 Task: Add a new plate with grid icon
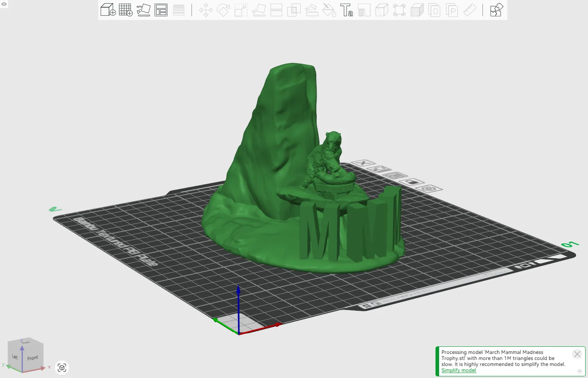coord(126,10)
